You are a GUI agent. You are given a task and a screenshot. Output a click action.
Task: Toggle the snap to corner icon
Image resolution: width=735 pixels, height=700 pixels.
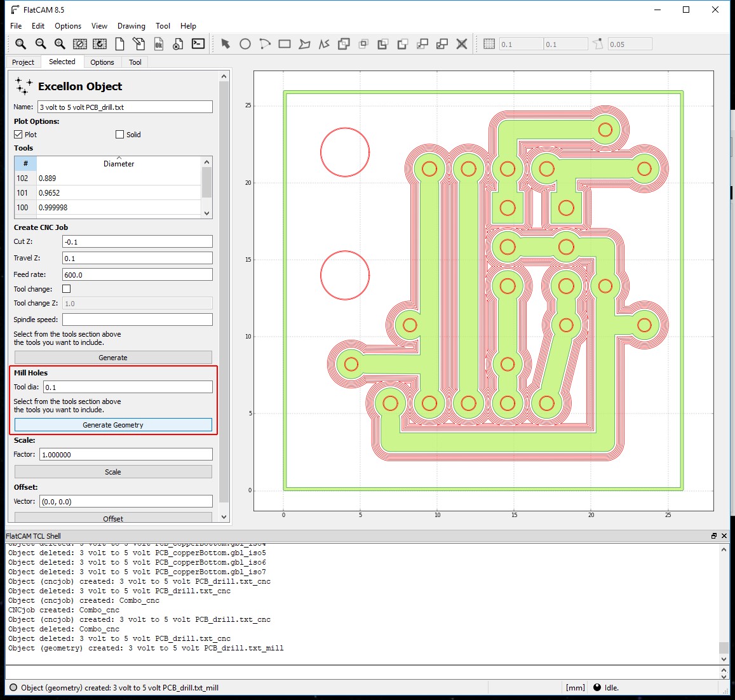coord(598,44)
